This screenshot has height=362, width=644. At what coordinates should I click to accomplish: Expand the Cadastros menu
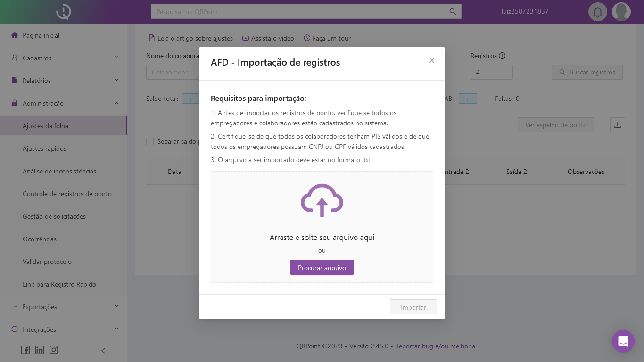point(64,58)
